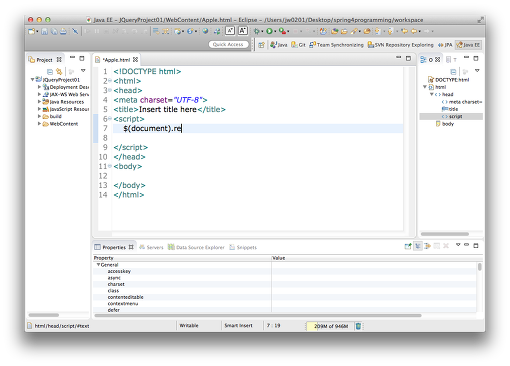Click in the Quick Access search field
Image resolution: width=510 pixels, height=366 pixels.
click(228, 44)
